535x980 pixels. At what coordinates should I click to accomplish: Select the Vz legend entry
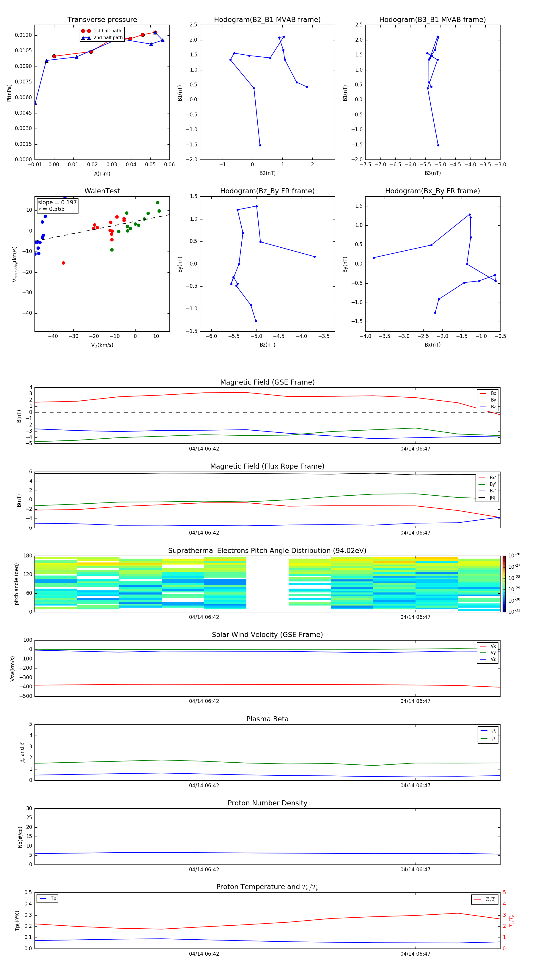pos(488,659)
